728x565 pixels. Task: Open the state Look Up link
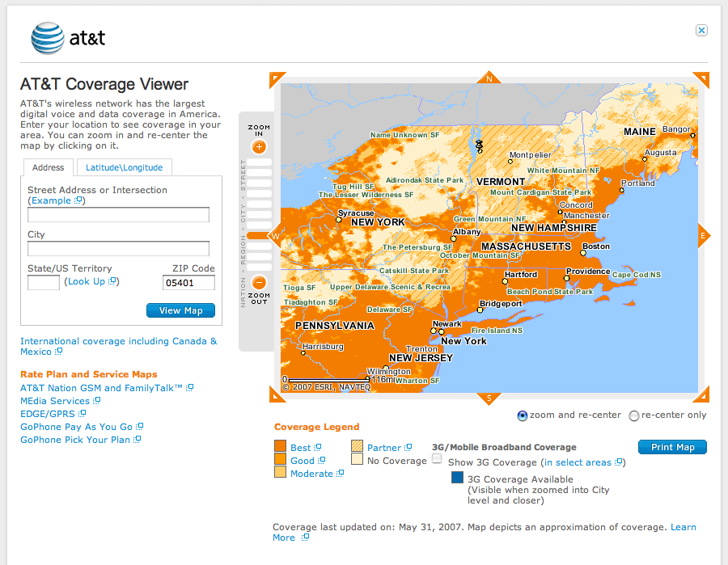tap(87, 281)
